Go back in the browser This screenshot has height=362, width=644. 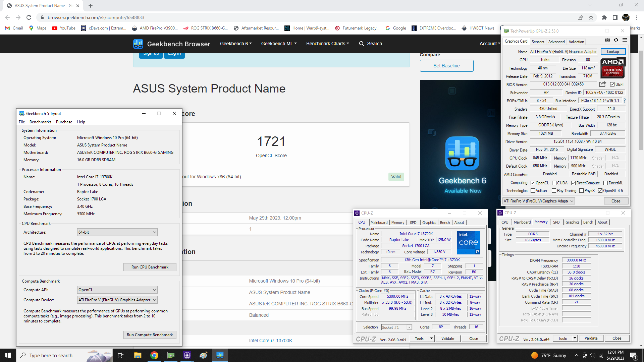point(7,17)
